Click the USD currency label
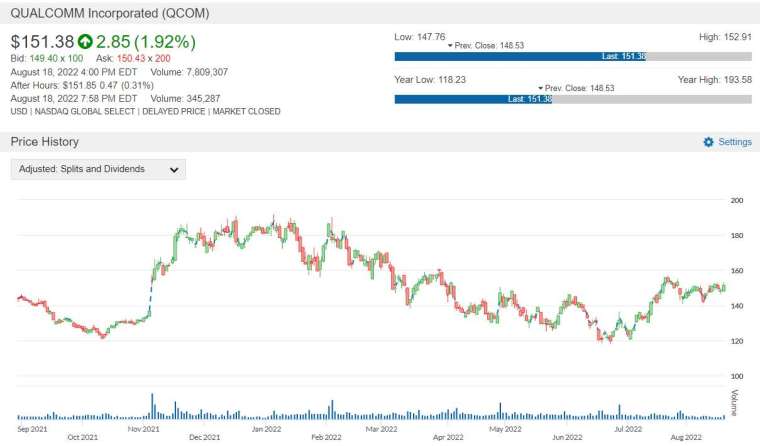 tap(19, 112)
